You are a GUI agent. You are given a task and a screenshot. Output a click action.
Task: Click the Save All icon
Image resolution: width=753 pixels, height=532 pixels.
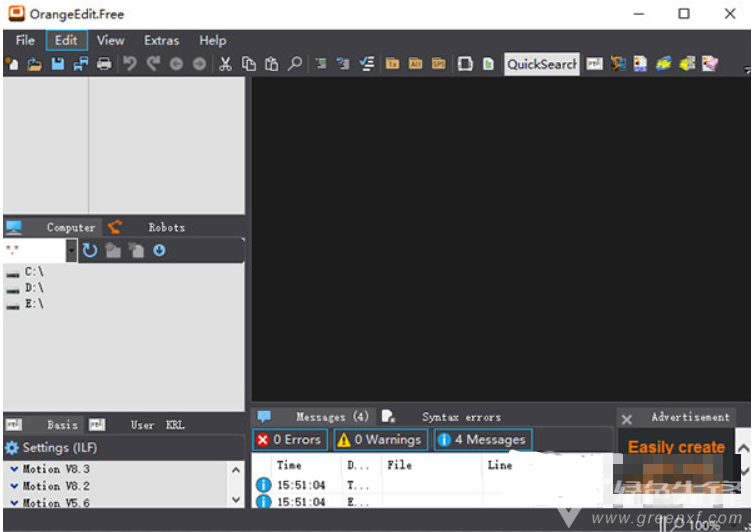tap(81, 64)
